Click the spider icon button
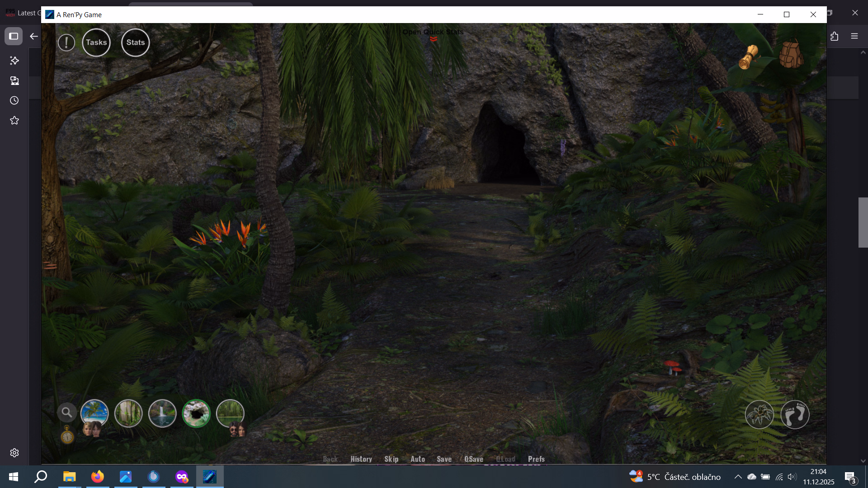 [x=759, y=414]
